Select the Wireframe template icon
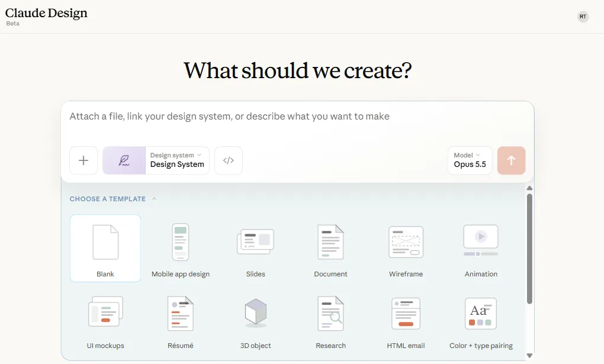This screenshot has height=364, width=604. tap(406, 242)
